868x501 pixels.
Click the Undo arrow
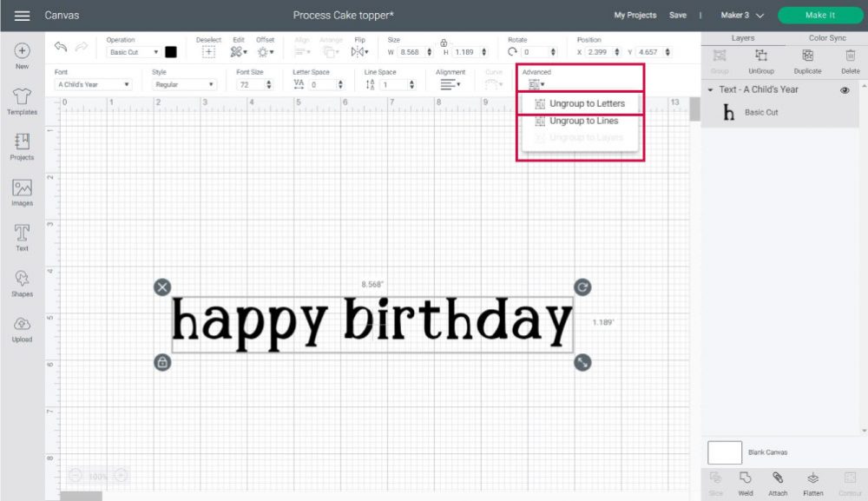click(x=61, y=47)
